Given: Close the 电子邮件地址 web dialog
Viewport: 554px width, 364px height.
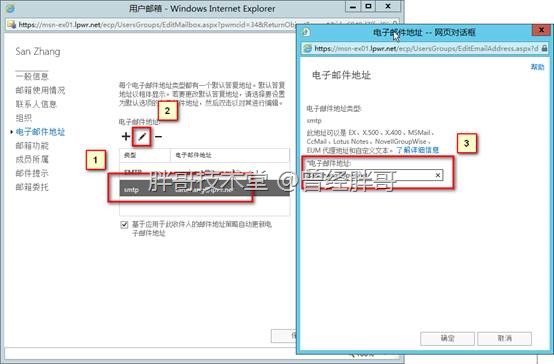Looking at the screenshot, I should click(541, 31).
